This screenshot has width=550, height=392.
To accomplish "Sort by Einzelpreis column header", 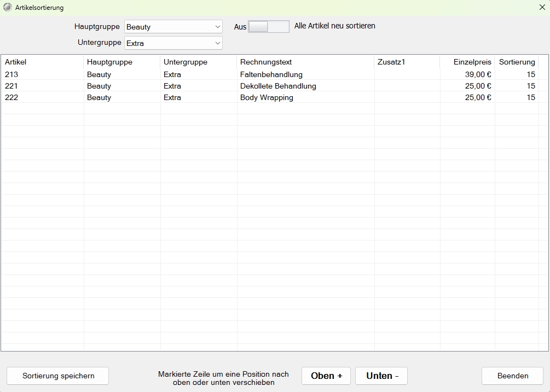I will [x=467, y=62].
